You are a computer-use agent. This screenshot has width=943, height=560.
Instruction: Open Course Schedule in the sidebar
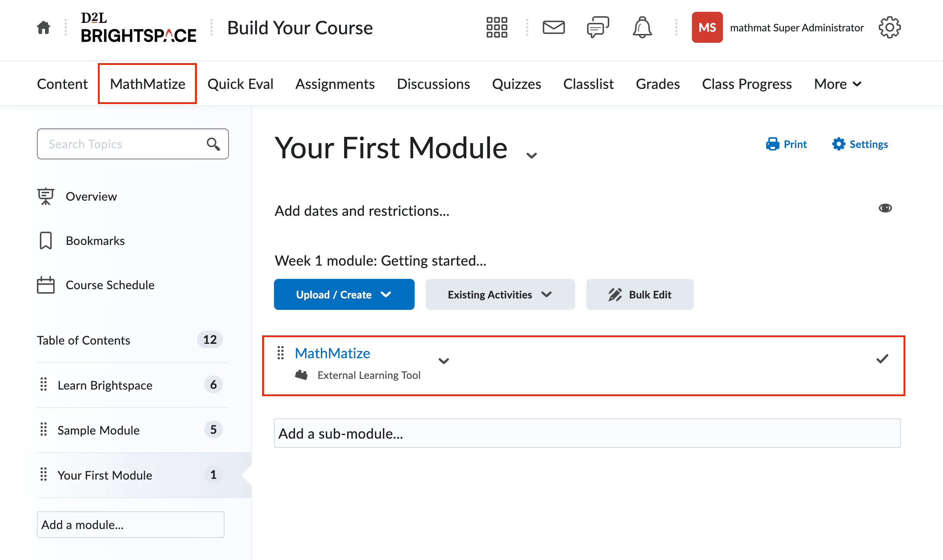pyautogui.click(x=110, y=285)
